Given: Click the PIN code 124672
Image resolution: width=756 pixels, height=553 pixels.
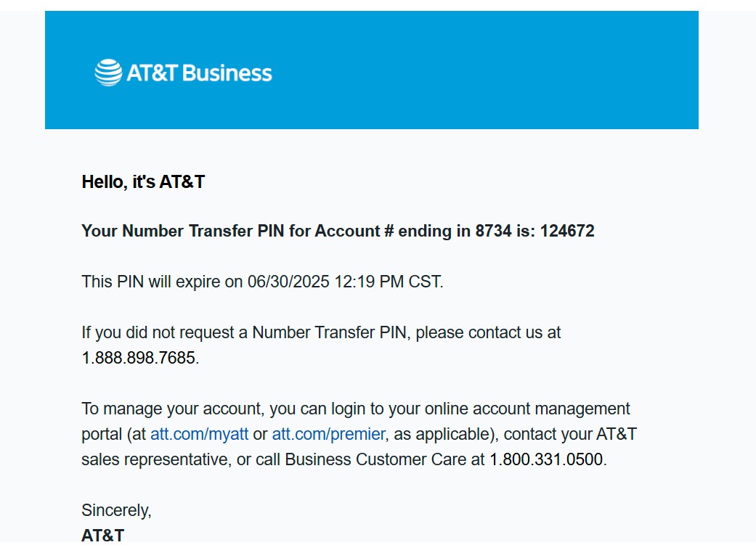Looking at the screenshot, I should (567, 231).
